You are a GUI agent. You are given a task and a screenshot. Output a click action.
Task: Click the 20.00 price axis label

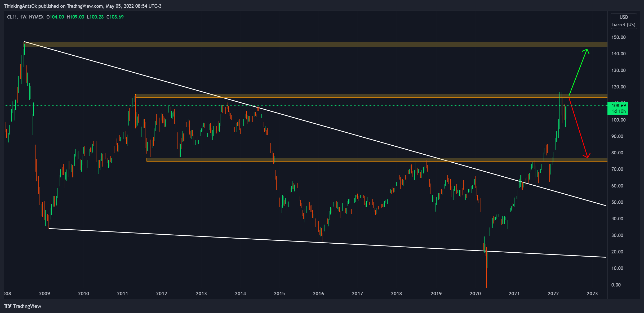tap(617, 252)
